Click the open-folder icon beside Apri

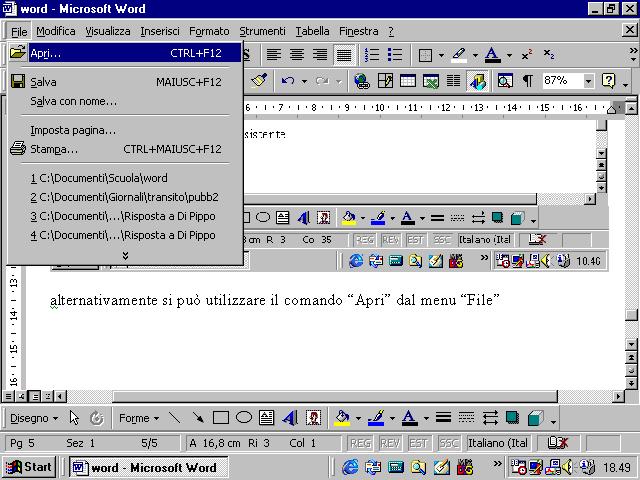click(18, 53)
